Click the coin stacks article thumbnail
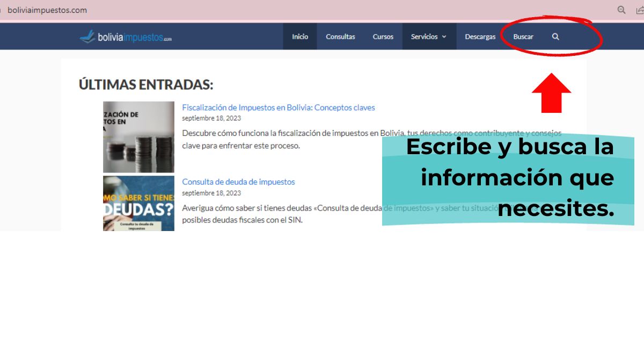This screenshot has height=360, width=644. [138, 137]
